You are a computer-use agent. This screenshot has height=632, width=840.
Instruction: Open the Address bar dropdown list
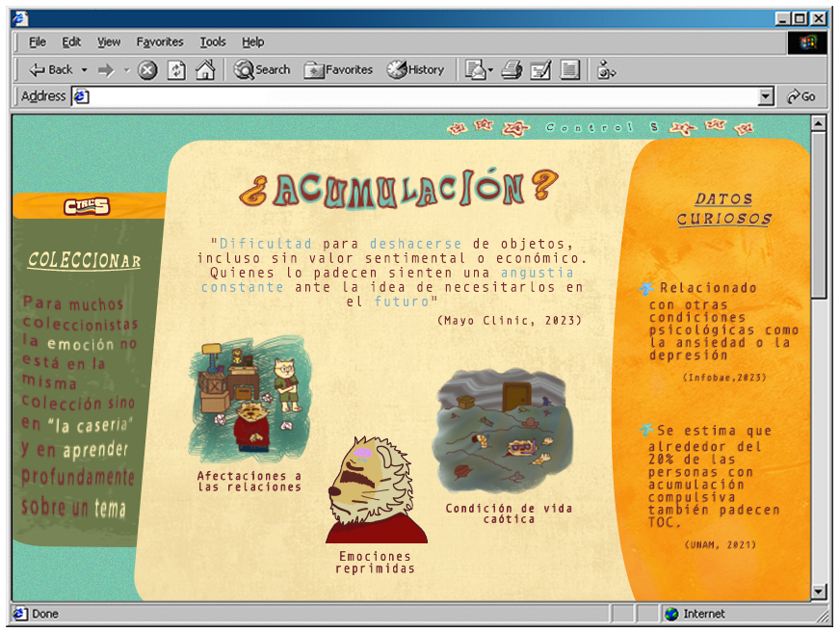(x=766, y=97)
